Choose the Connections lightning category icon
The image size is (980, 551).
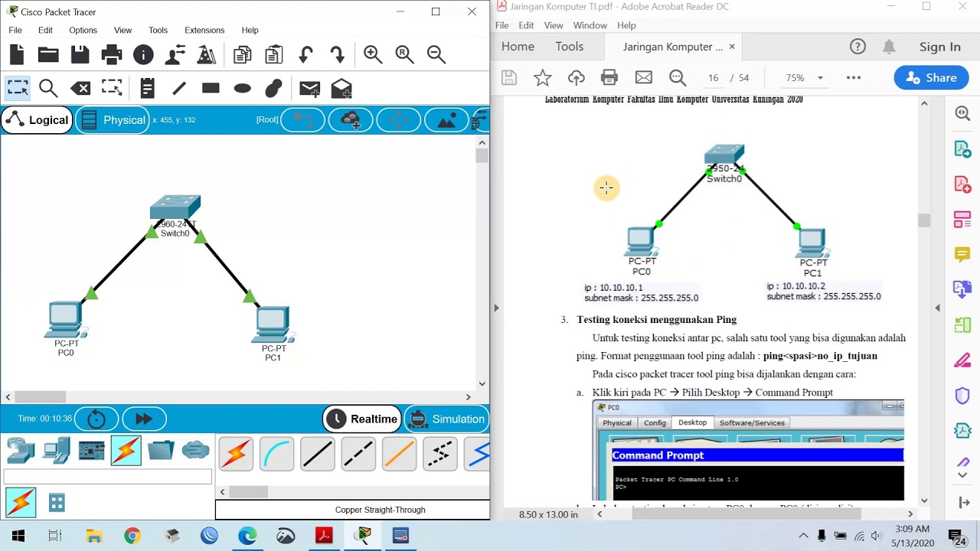point(126,450)
